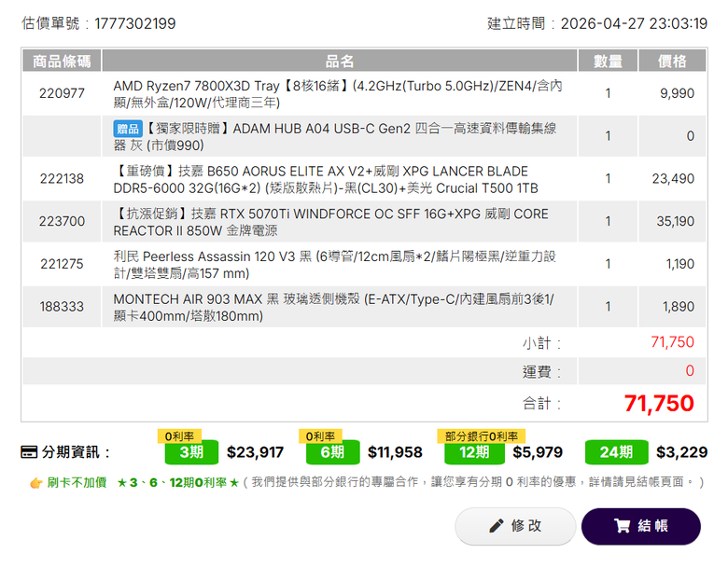
Task: Click the pencil icon on 修改
Action: [x=497, y=526]
